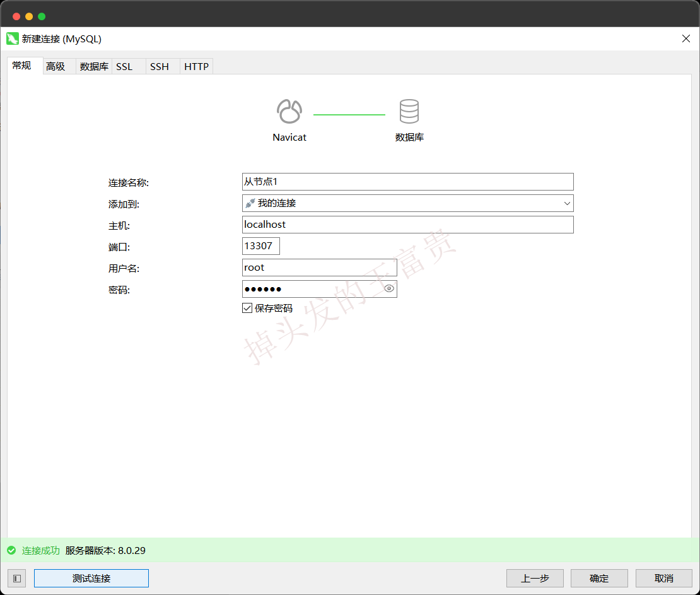
Task: Click the 服务器版本: 8.0.29 text
Action: click(x=105, y=550)
